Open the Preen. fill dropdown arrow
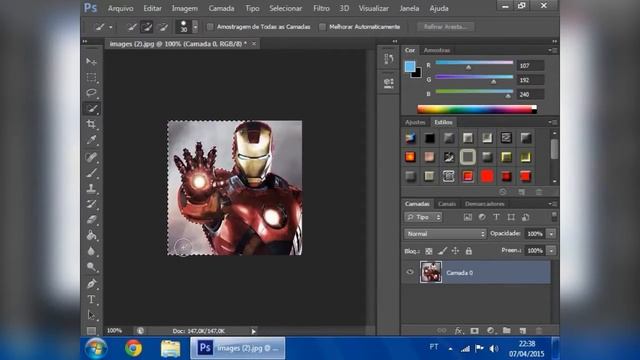640x360 pixels. (x=551, y=251)
